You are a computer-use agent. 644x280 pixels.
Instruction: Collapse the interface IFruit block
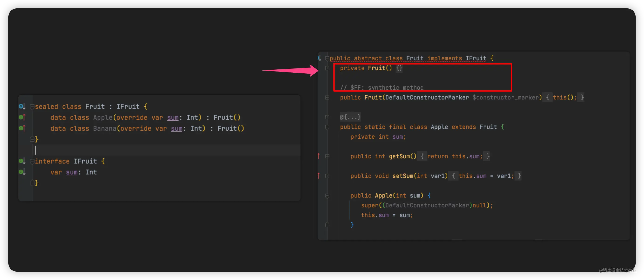[32, 161]
